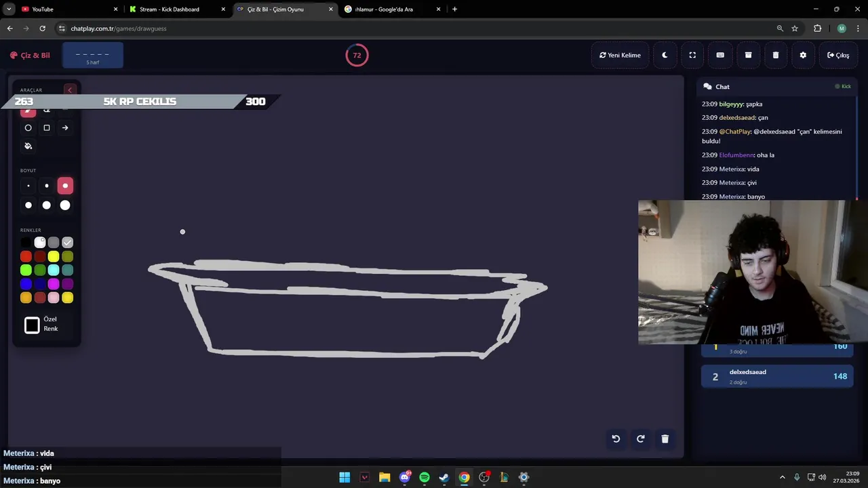Pick the lime green color swatch
The height and width of the screenshot is (488, 868).
tap(26, 270)
